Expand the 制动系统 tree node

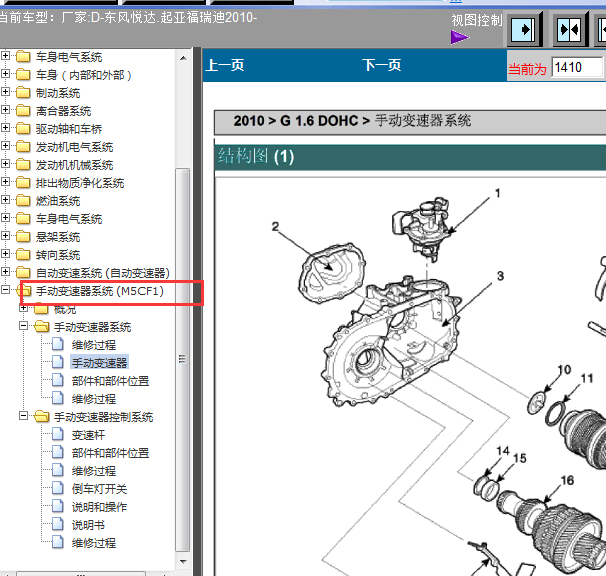click(x=5, y=92)
